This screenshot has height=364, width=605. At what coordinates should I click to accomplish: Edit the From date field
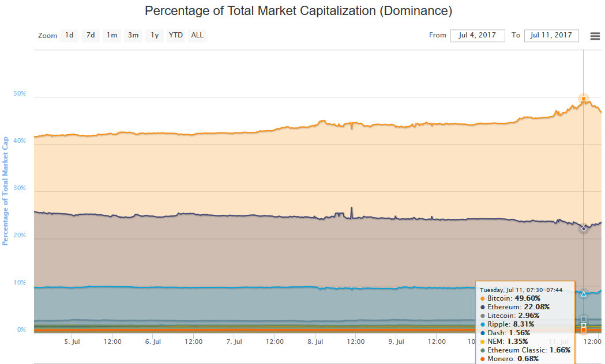pos(478,35)
